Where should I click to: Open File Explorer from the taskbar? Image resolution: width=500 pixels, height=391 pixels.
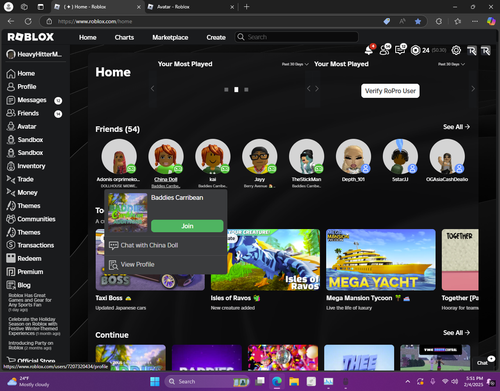pyautogui.click(x=294, y=381)
